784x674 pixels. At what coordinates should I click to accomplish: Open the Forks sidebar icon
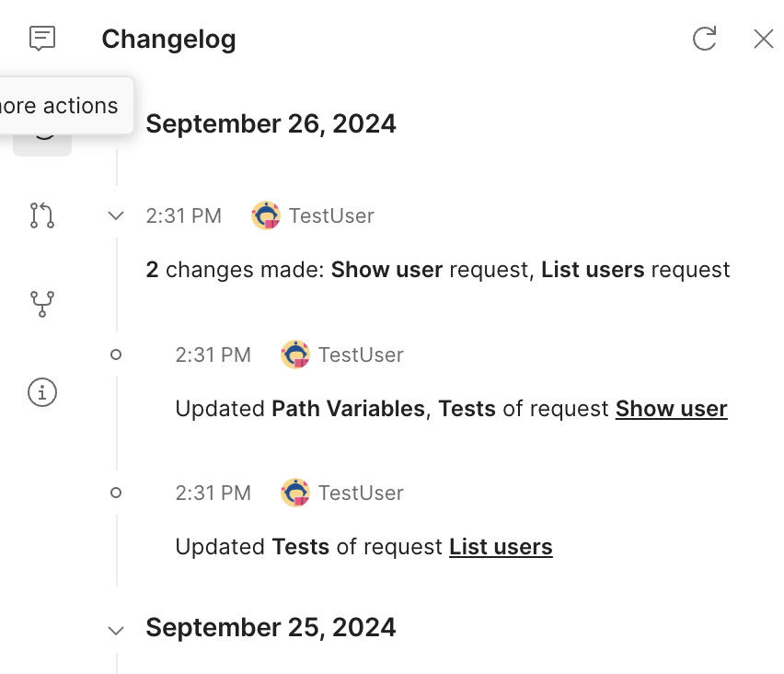(x=42, y=304)
